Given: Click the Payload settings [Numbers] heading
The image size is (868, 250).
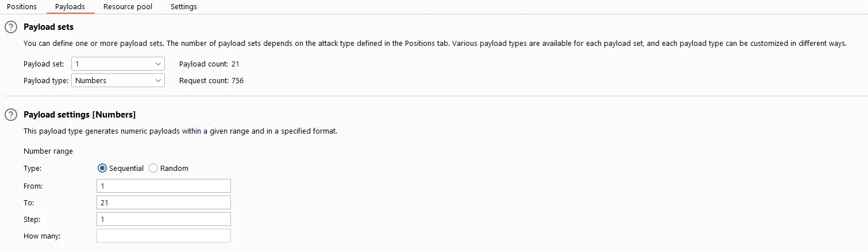Looking at the screenshot, I should pos(79,115).
